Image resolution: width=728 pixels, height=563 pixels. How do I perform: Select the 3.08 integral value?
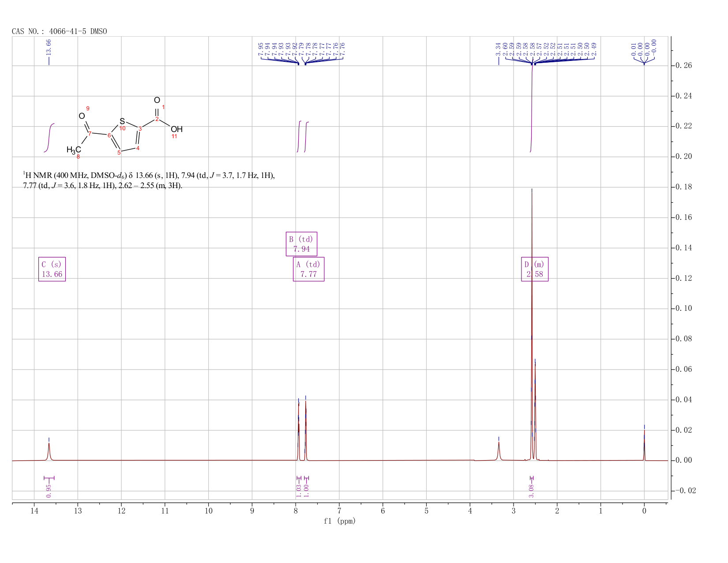[x=532, y=491]
